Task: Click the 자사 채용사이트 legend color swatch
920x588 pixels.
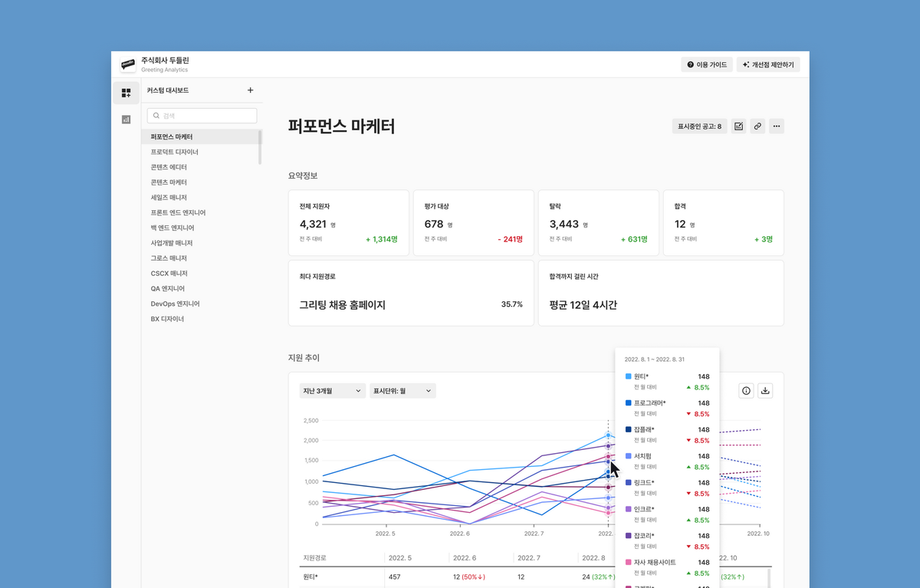Action: (x=629, y=562)
